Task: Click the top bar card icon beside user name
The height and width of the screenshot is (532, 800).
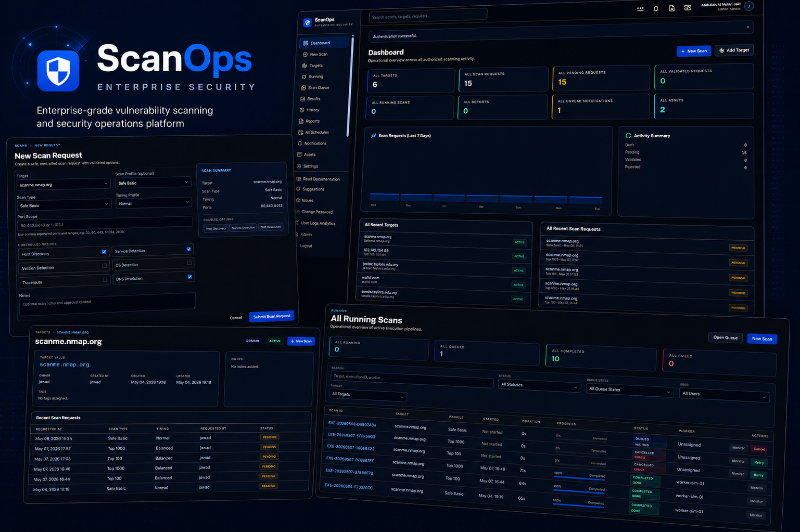Action: 688,8
